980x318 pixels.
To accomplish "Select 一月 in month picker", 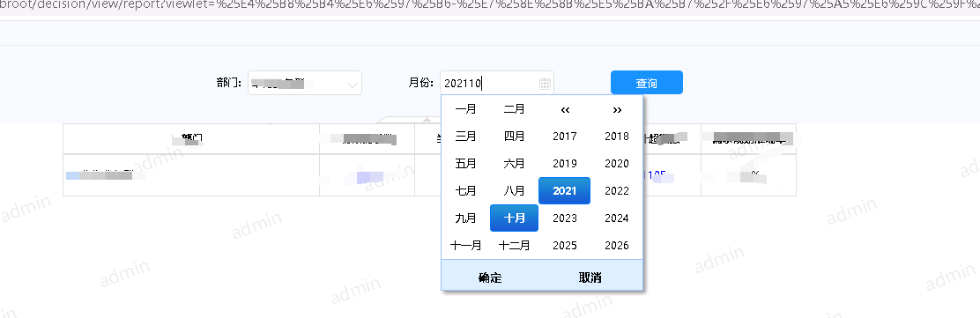I will point(465,109).
